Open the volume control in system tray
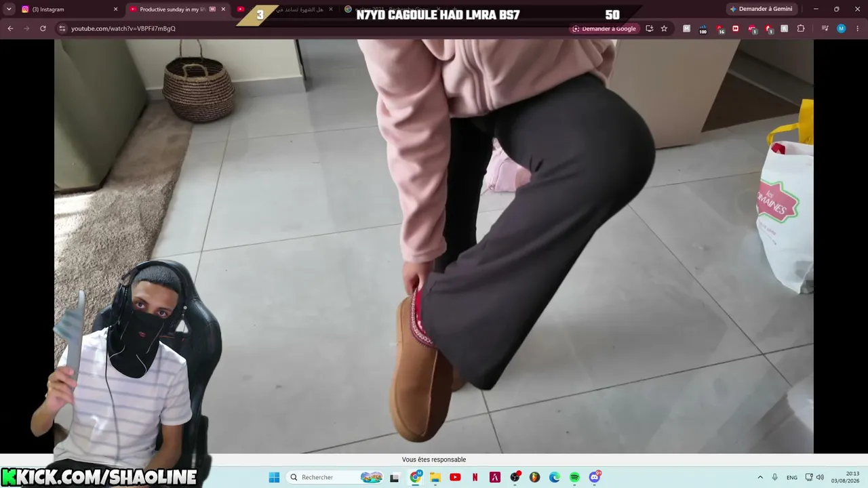 pyautogui.click(x=820, y=477)
